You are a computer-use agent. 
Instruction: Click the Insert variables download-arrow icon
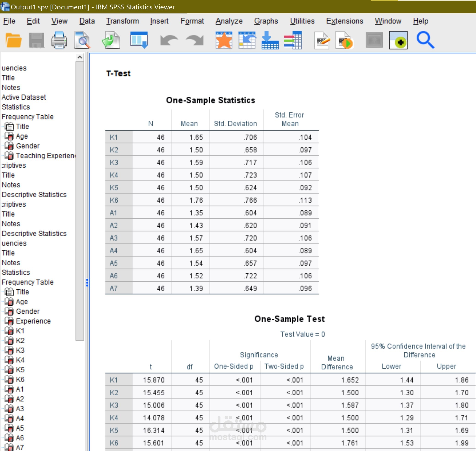(x=270, y=40)
